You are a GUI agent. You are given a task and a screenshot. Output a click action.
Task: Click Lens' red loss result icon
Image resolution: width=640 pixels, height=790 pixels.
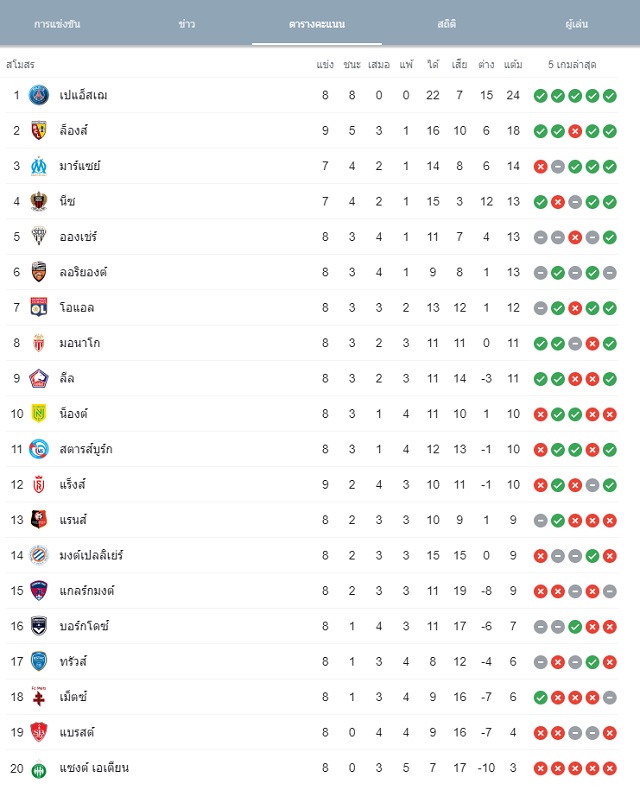point(575,131)
